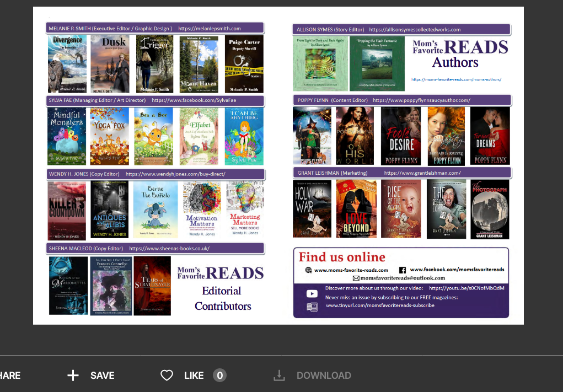Select the Yoga Fox book cover

(x=109, y=136)
